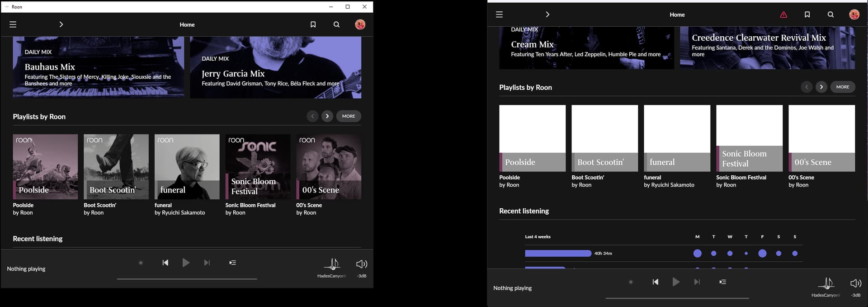The image size is (868, 307).
Task: Open HadesCanyon zone picker in right window
Action: pyautogui.click(x=826, y=287)
